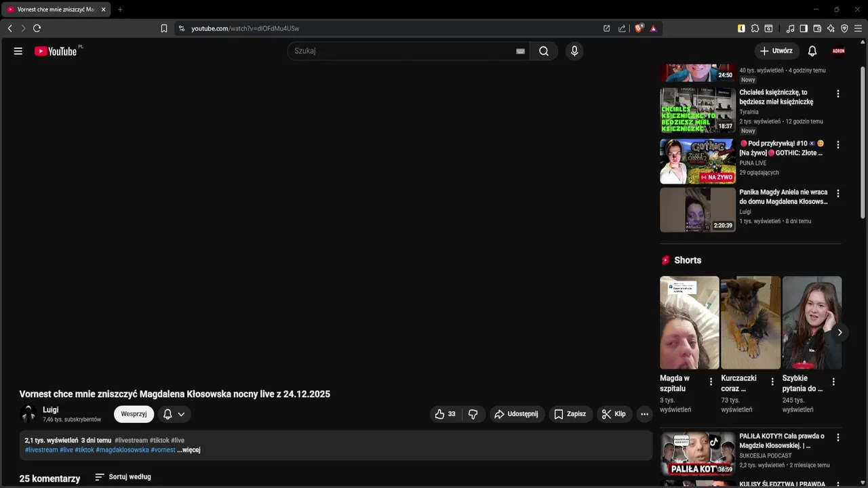Expand channel notification preference dropdown

pyautogui.click(x=174, y=414)
